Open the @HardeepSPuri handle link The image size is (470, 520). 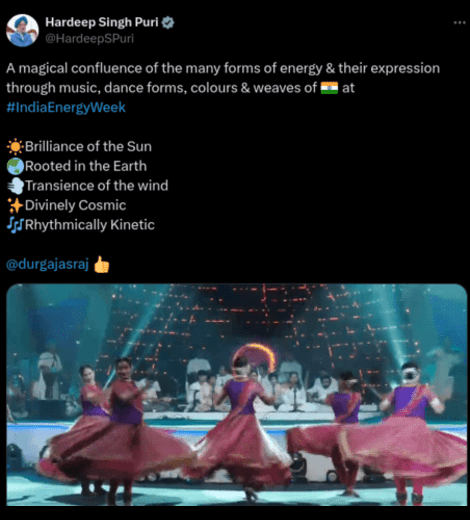tap(89, 39)
